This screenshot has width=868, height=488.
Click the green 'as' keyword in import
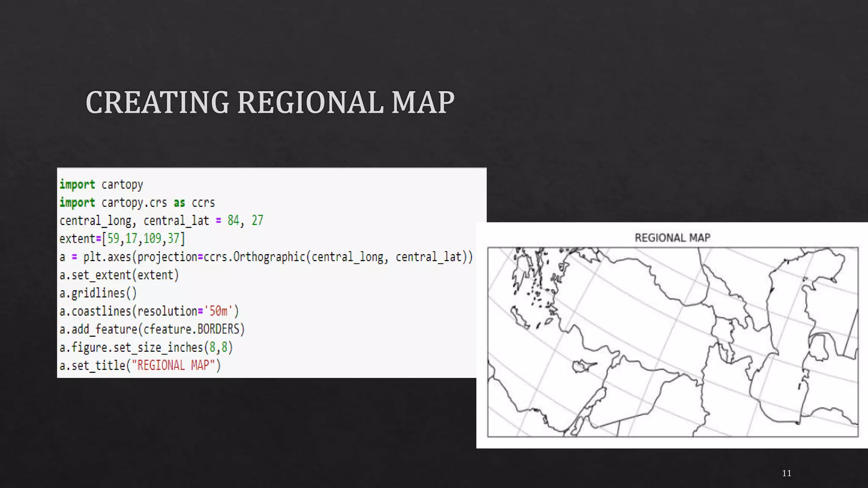coord(179,203)
